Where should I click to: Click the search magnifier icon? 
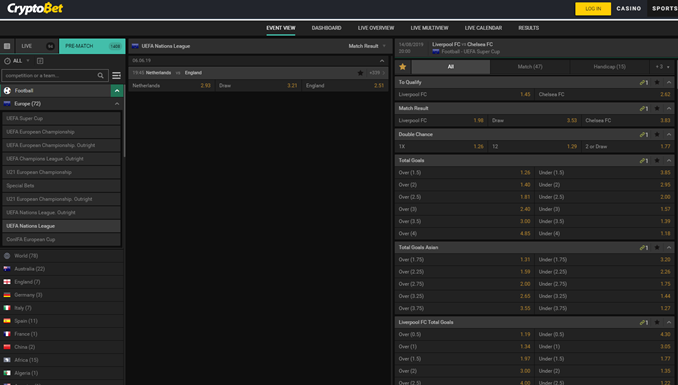pos(100,76)
